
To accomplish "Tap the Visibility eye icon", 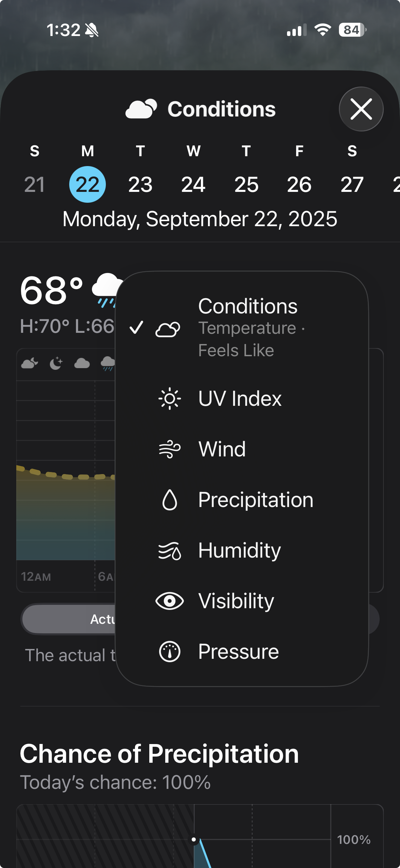I will pos(169,601).
